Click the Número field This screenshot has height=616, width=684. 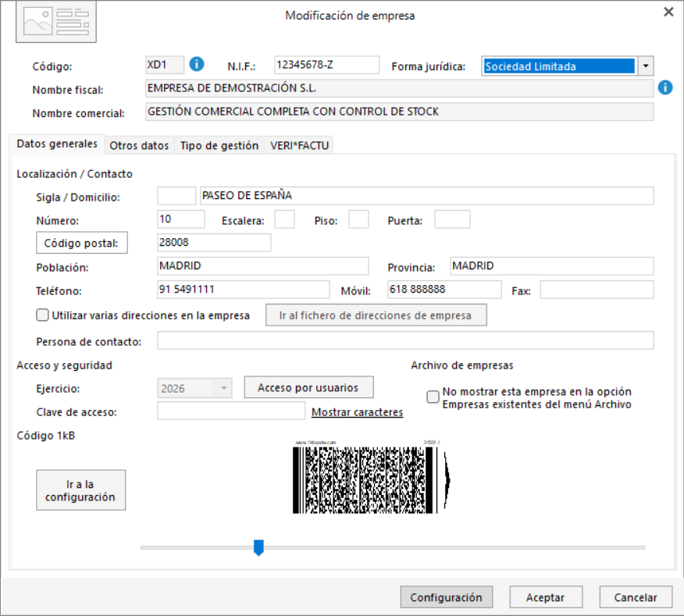[180, 219]
